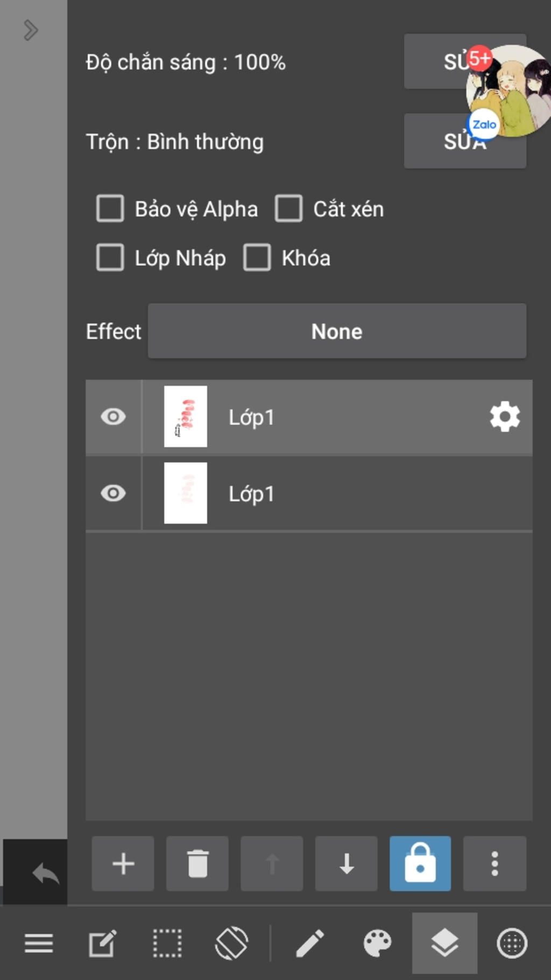Open the rotate canvas icon

231,943
